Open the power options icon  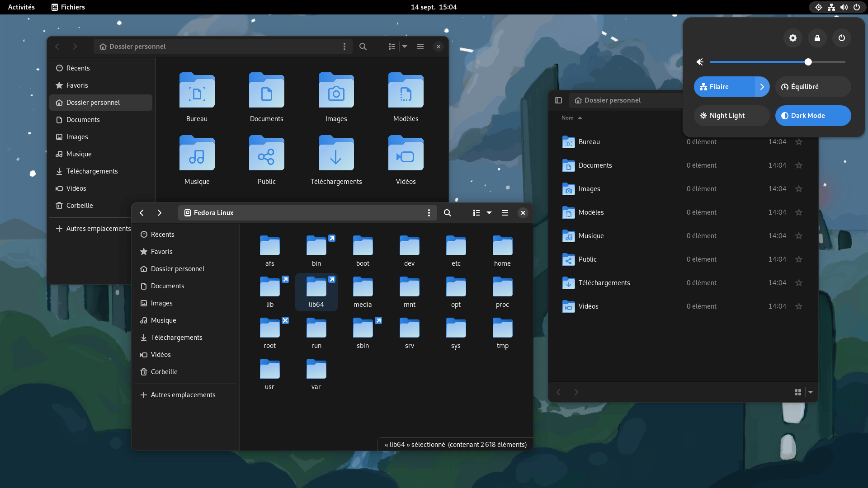click(841, 38)
